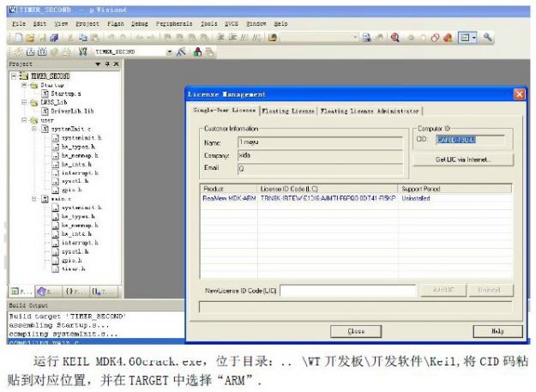Click the customer Name field
This screenshot has width=536, height=392.
pyautogui.click(x=320, y=142)
